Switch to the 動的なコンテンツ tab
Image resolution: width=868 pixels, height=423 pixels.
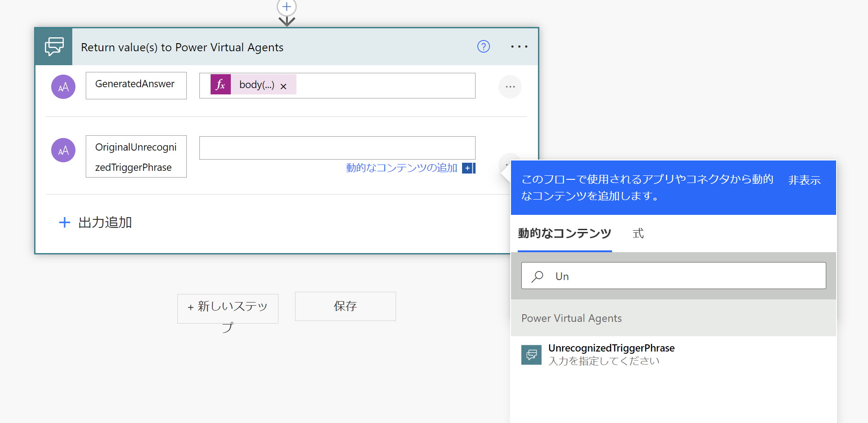click(x=564, y=233)
